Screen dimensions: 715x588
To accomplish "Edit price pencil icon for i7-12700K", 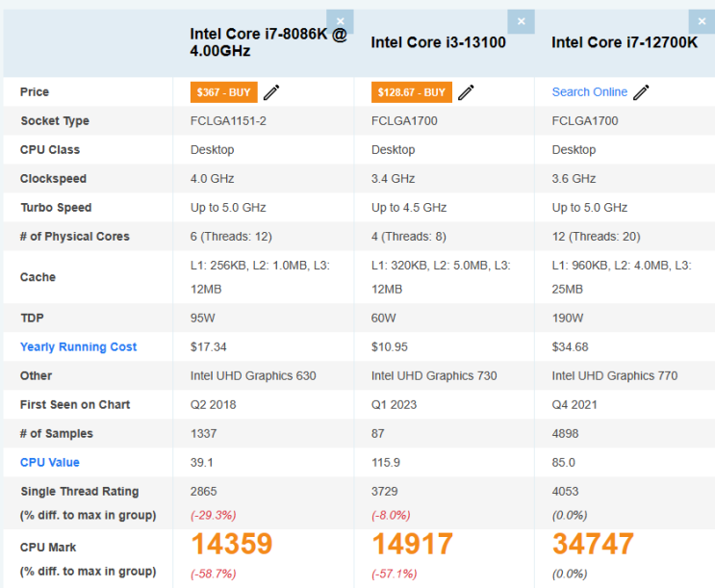I will [641, 92].
